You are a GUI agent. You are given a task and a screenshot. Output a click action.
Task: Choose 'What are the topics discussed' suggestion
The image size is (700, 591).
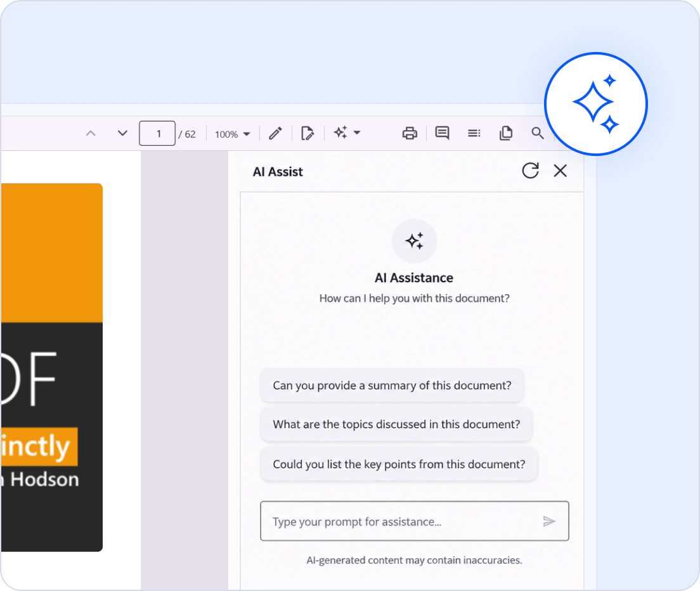point(396,424)
